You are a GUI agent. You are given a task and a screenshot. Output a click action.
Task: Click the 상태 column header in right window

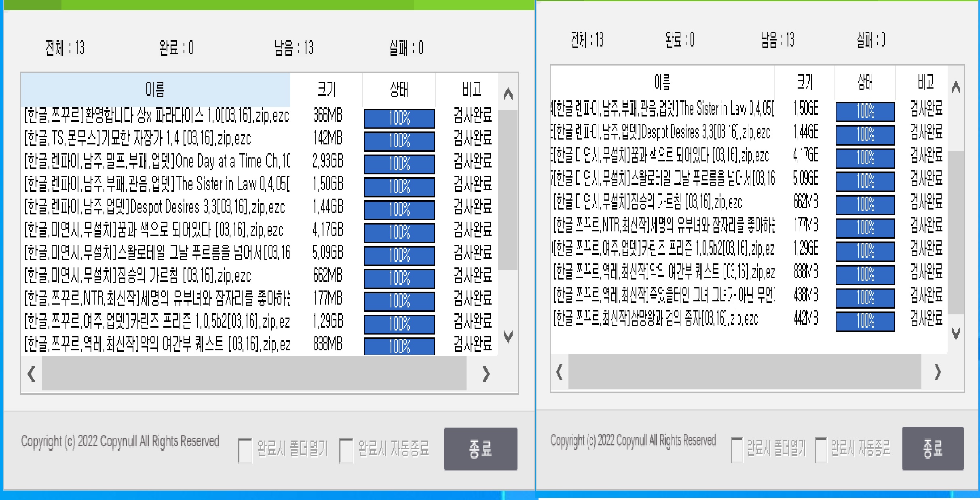[x=864, y=83]
